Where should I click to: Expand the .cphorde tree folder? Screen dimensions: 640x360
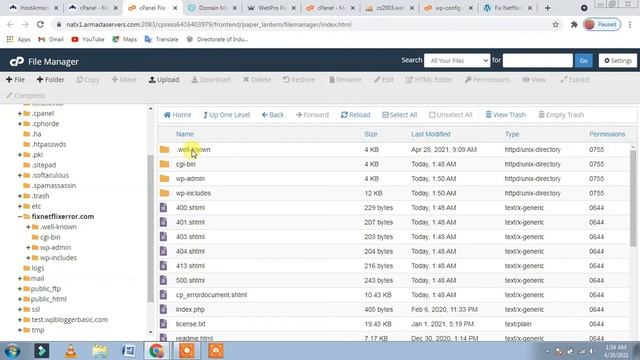coord(20,124)
